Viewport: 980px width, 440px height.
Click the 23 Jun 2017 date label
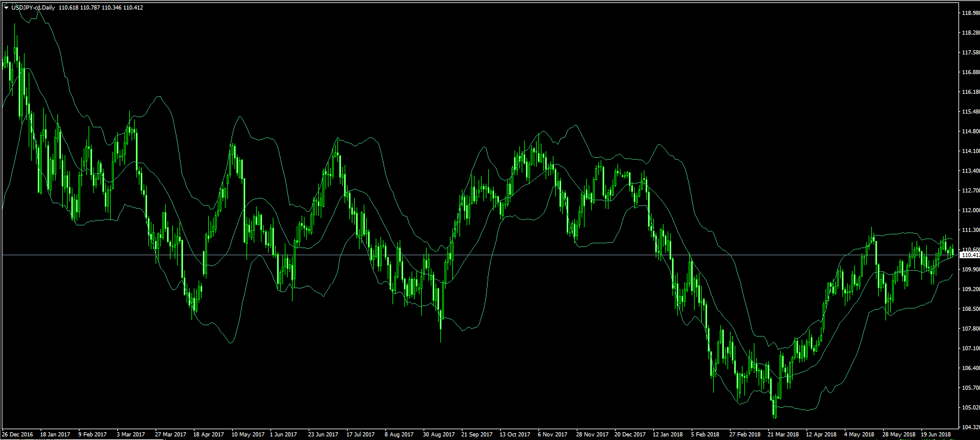323,435
